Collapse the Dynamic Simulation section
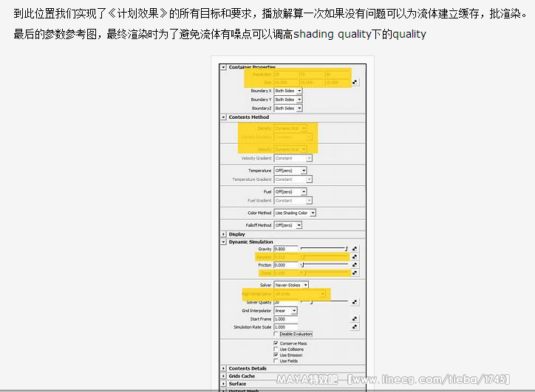Screen dimensions: 535x392 click(x=224, y=241)
